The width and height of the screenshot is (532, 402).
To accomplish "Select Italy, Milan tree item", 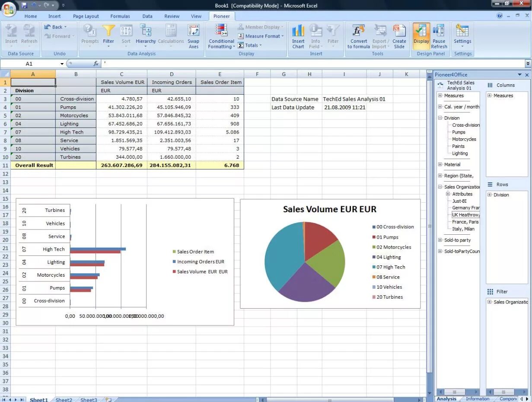I will click(463, 229).
